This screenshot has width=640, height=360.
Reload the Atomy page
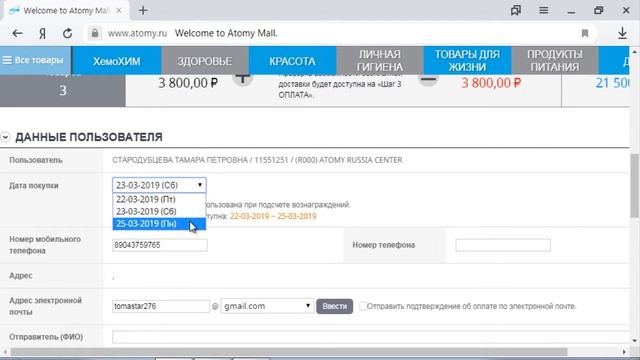[x=67, y=33]
